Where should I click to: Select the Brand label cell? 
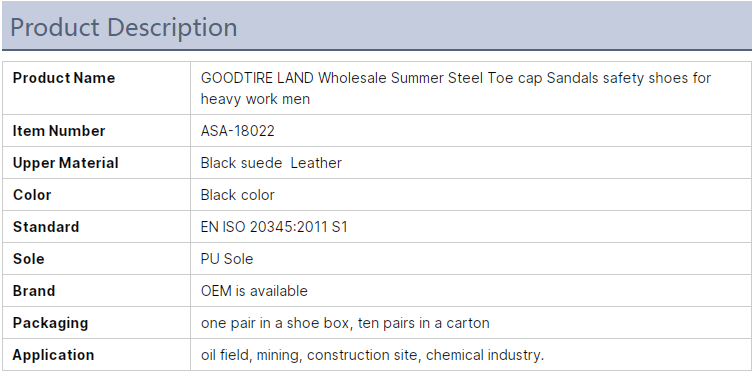(97, 291)
